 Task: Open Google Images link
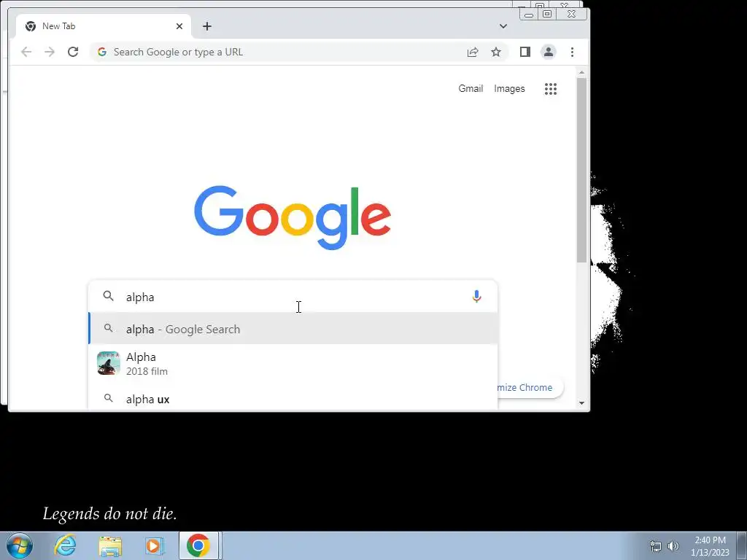point(509,88)
